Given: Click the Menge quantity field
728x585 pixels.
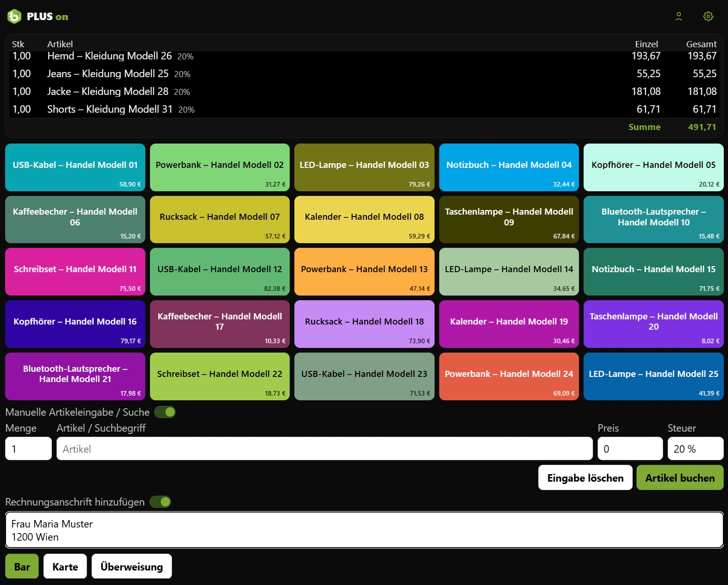Looking at the screenshot, I should point(28,448).
